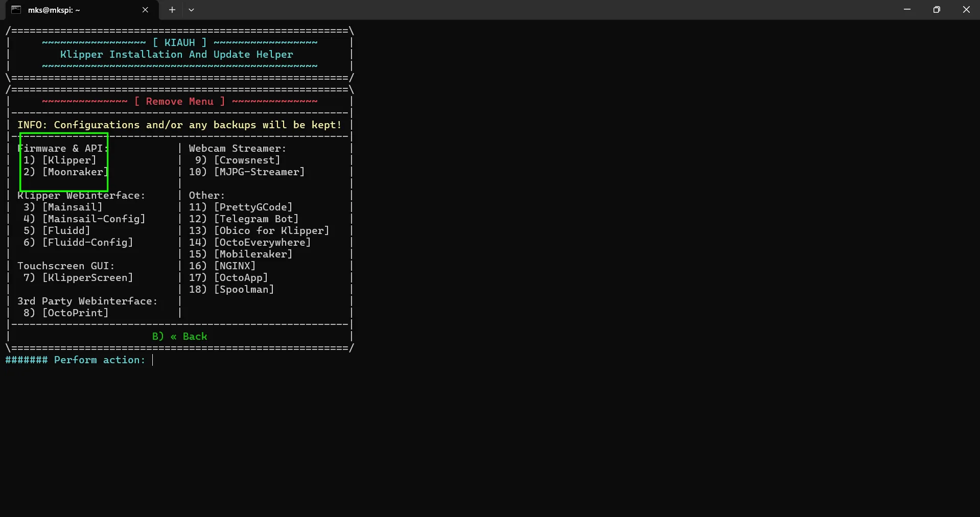The image size is (980, 517).
Task: Close the mks@mkspi terminal tab
Action: coord(145,10)
